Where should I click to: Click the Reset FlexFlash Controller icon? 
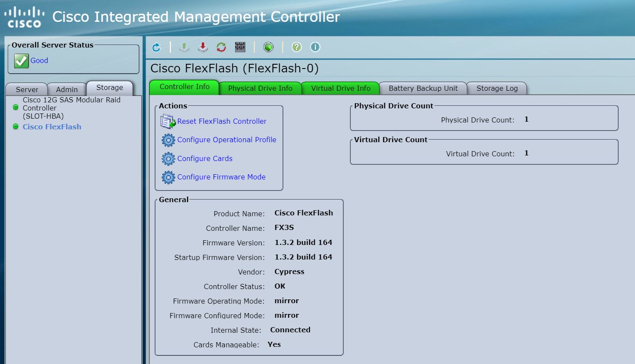click(167, 121)
